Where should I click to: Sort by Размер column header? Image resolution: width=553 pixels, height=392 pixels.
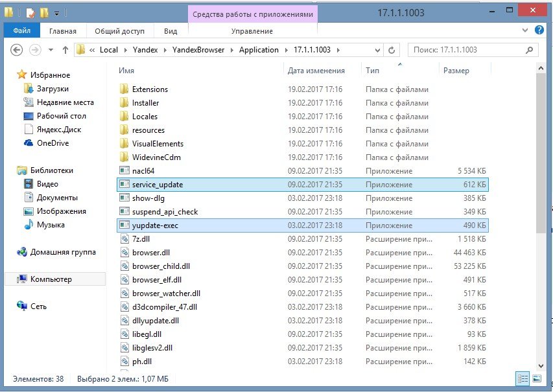[456, 71]
